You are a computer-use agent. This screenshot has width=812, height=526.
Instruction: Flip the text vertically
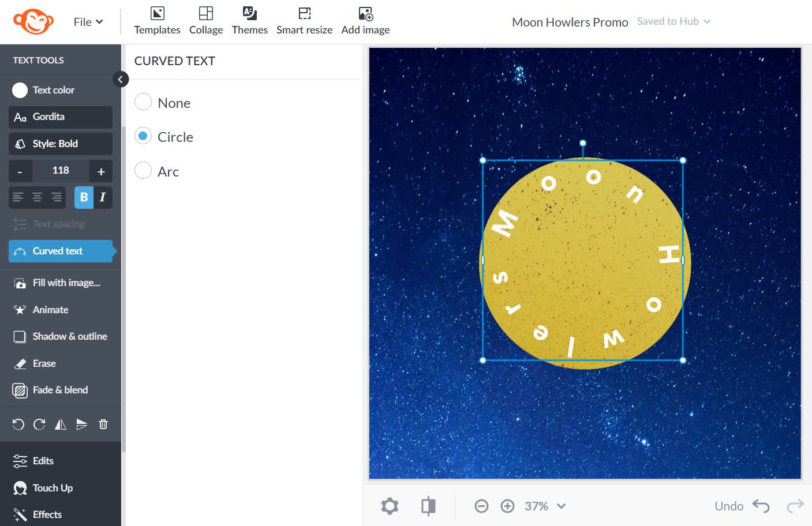[x=81, y=424]
